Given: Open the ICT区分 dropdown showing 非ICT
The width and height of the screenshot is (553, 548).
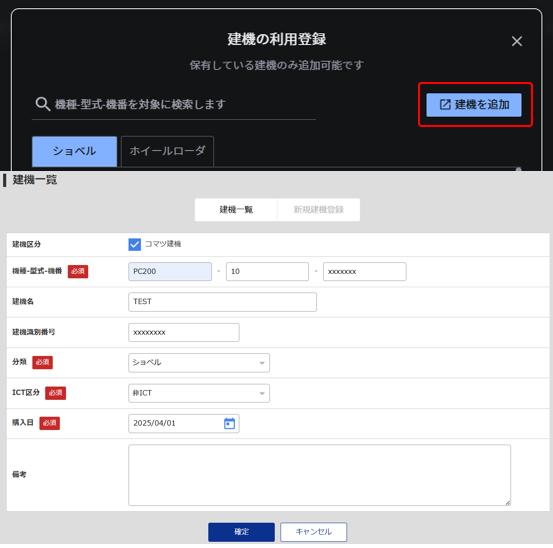Looking at the screenshot, I should 199,393.
